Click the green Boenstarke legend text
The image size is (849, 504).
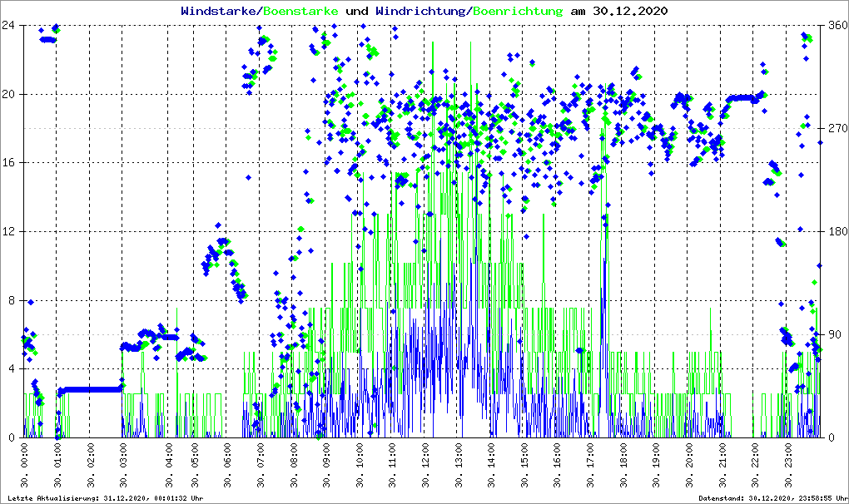pos(300,12)
